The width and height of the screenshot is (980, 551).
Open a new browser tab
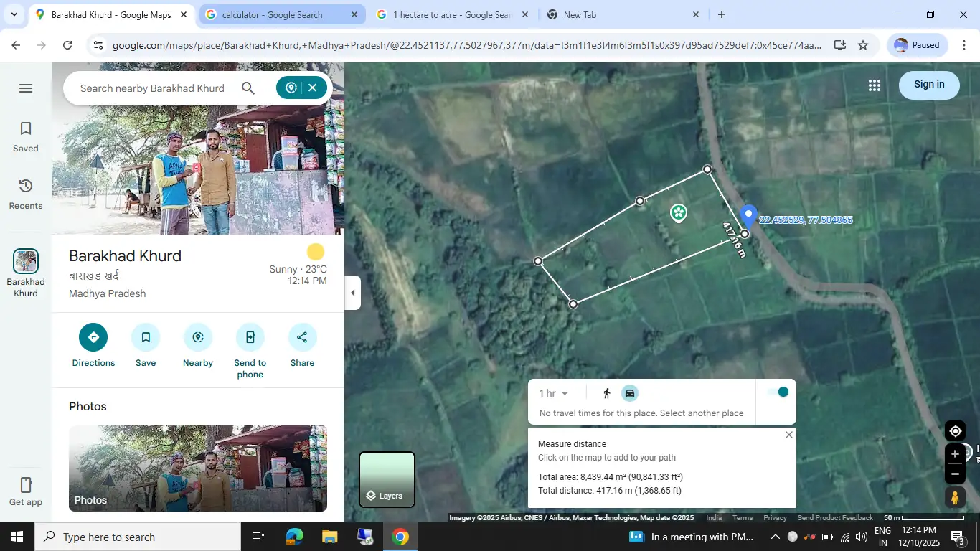(722, 14)
